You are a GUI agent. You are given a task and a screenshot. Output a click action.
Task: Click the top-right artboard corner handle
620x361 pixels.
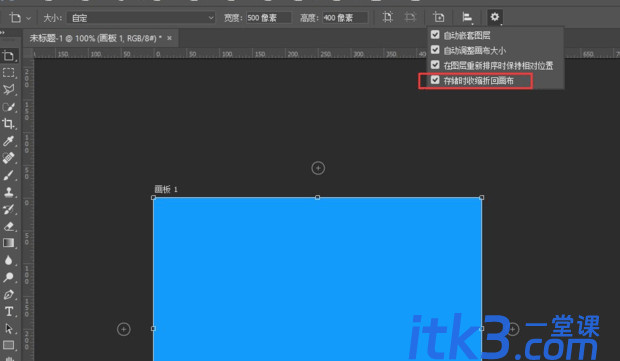click(482, 197)
